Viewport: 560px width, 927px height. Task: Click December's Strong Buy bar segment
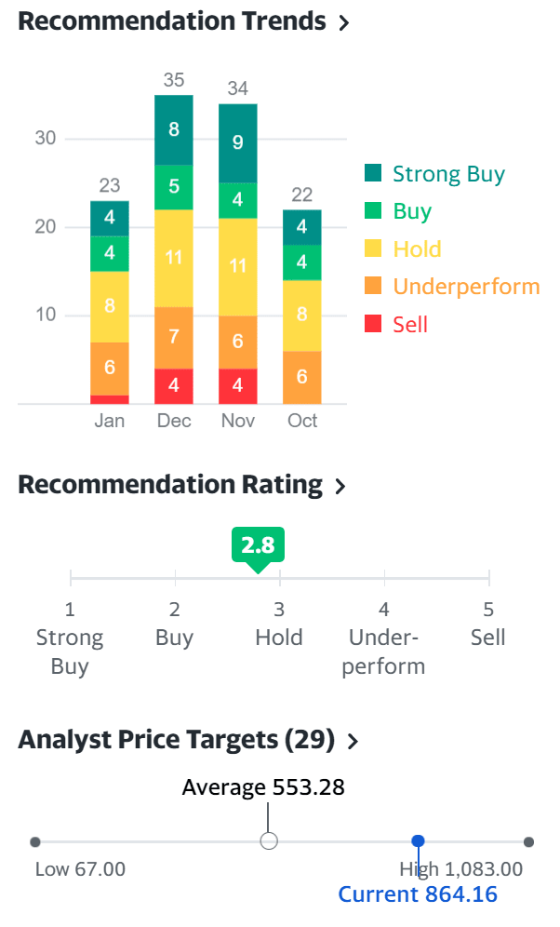tap(174, 129)
